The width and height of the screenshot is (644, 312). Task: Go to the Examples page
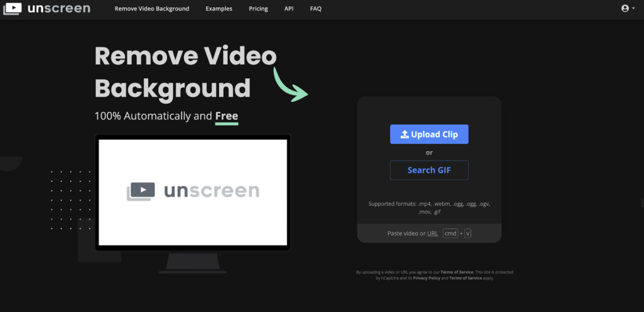point(219,9)
